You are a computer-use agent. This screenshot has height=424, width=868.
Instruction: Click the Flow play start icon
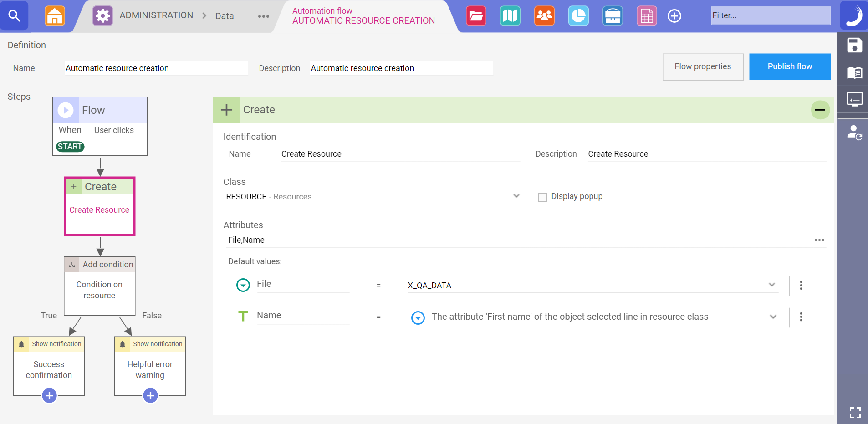pyautogui.click(x=66, y=110)
